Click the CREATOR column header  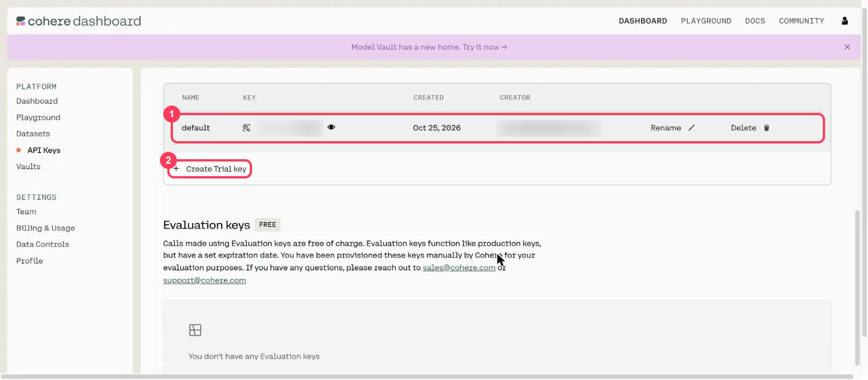[x=515, y=98]
